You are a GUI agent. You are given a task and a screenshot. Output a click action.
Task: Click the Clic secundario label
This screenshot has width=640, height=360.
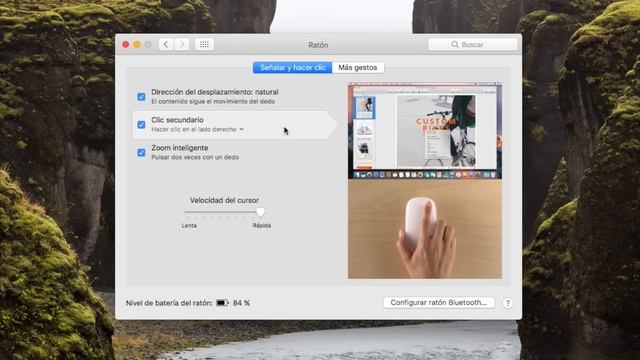click(177, 120)
